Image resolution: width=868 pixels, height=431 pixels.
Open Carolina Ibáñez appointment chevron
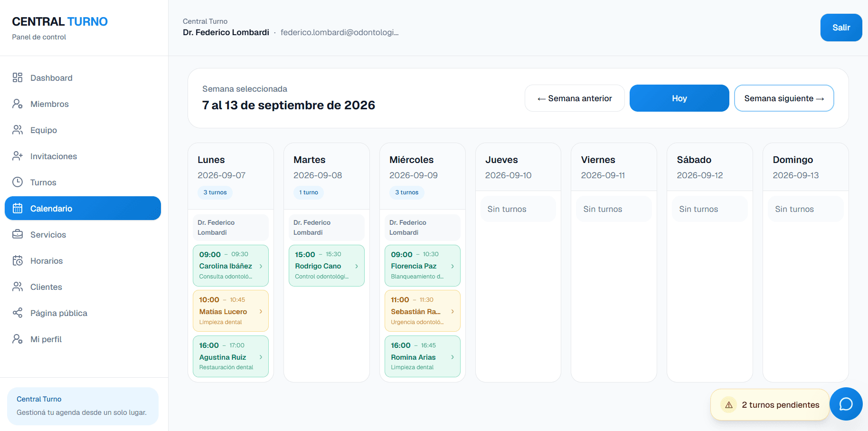(261, 266)
